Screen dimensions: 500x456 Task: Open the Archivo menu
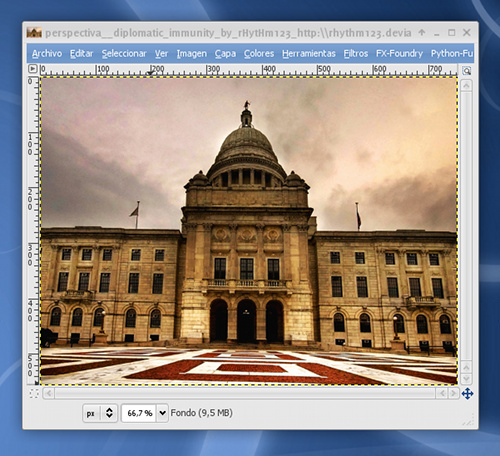coord(47,53)
